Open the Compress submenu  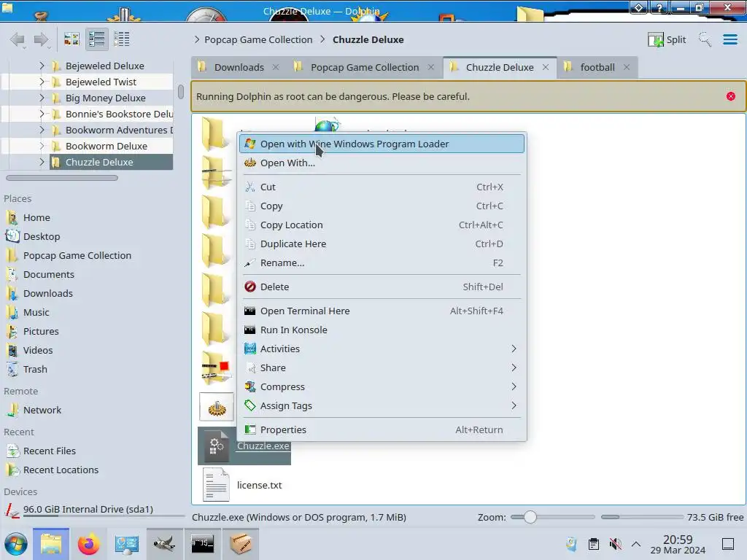[382, 386]
